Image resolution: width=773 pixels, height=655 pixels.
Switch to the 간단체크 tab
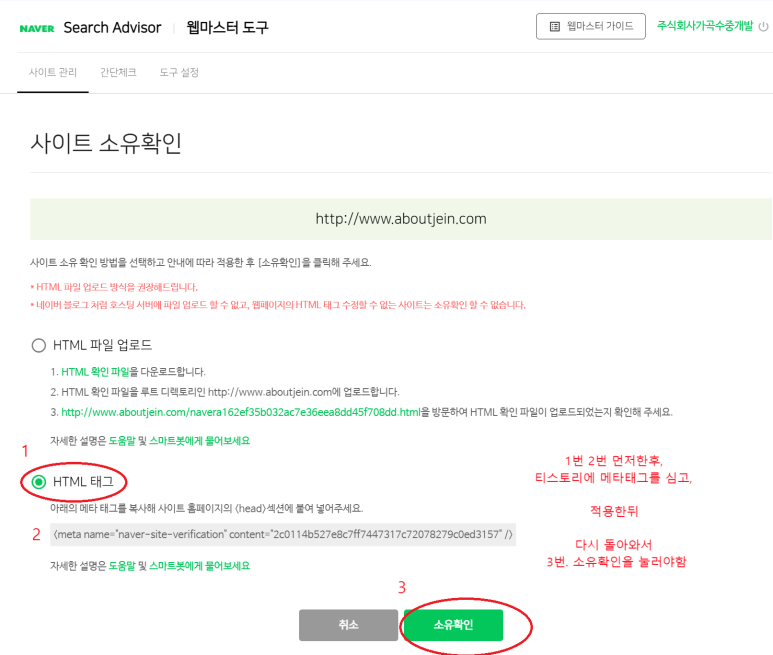coord(118,72)
